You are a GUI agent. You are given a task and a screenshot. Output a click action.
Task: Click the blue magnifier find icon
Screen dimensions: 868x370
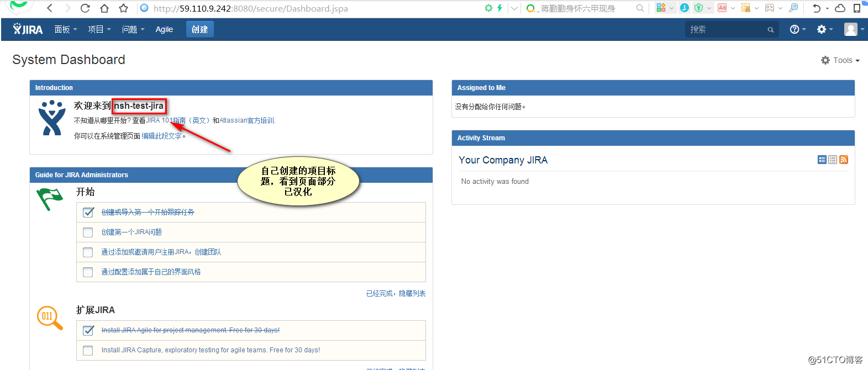(793, 8)
